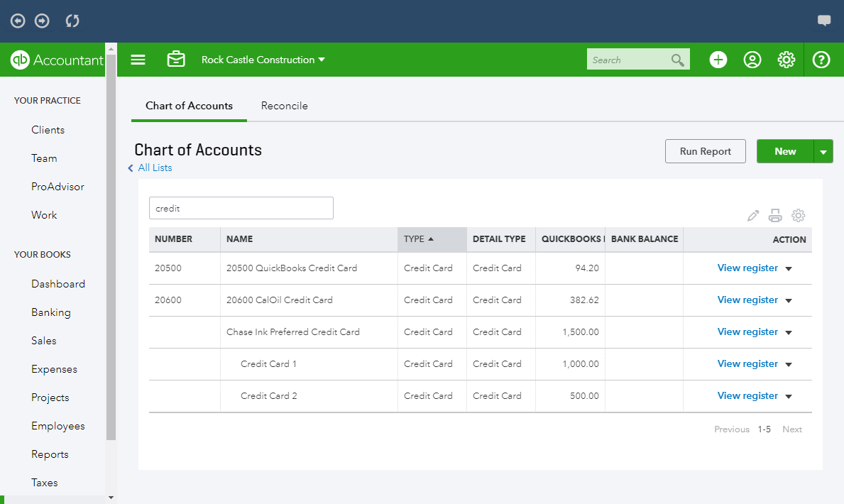Click the refresh icon in the top bar

point(72,21)
